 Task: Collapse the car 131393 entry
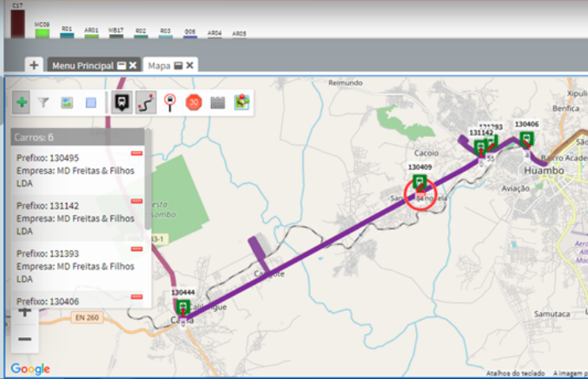[x=136, y=249]
